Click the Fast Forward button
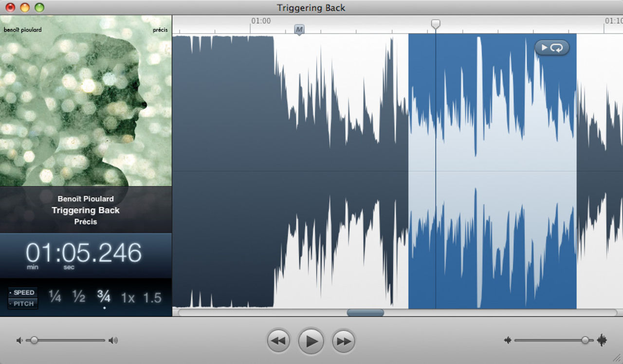623x364 pixels. pyautogui.click(x=344, y=341)
